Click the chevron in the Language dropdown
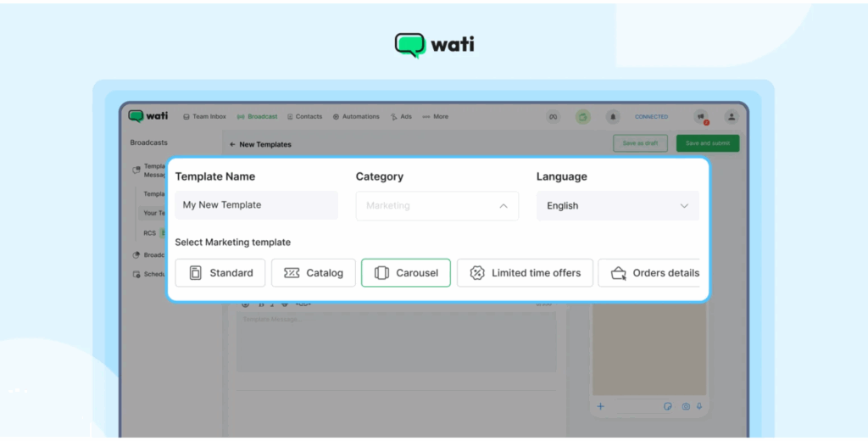This screenshot has height=441, width=868. tap(684, 205)
